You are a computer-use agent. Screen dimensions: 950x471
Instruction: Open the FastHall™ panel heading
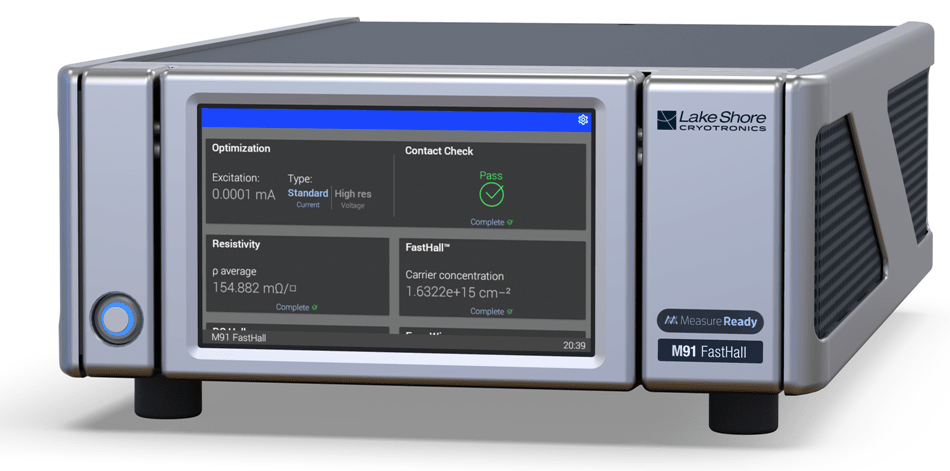coord(427,247)
